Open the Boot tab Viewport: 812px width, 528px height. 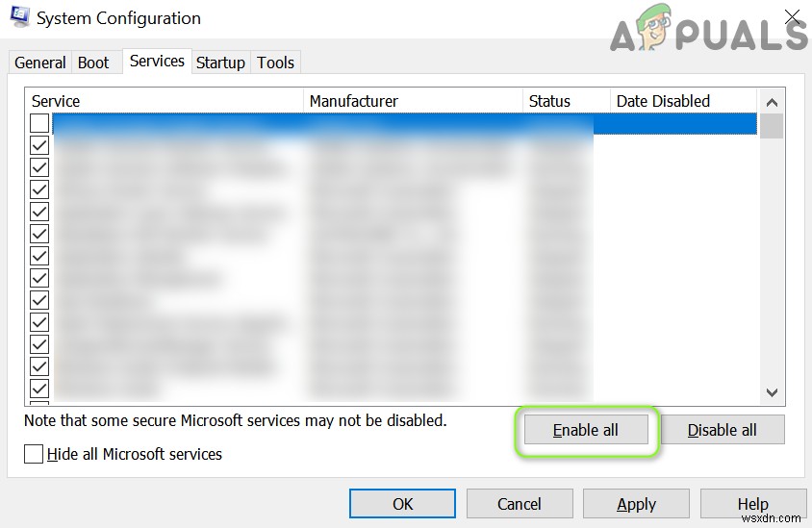click(x=93, y=63)
